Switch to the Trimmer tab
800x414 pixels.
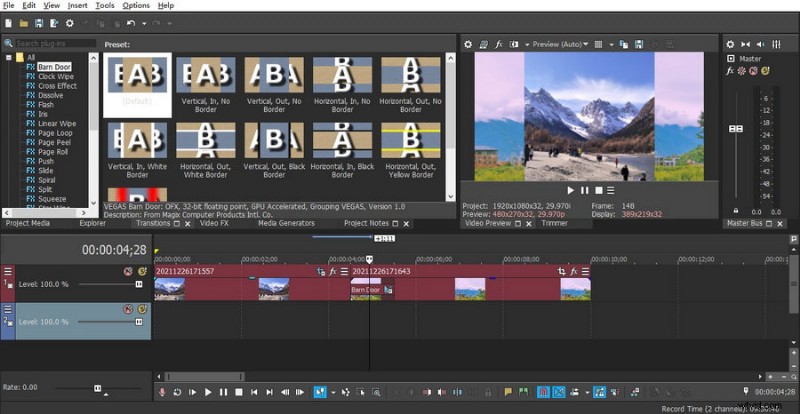[x=555, y=224]
